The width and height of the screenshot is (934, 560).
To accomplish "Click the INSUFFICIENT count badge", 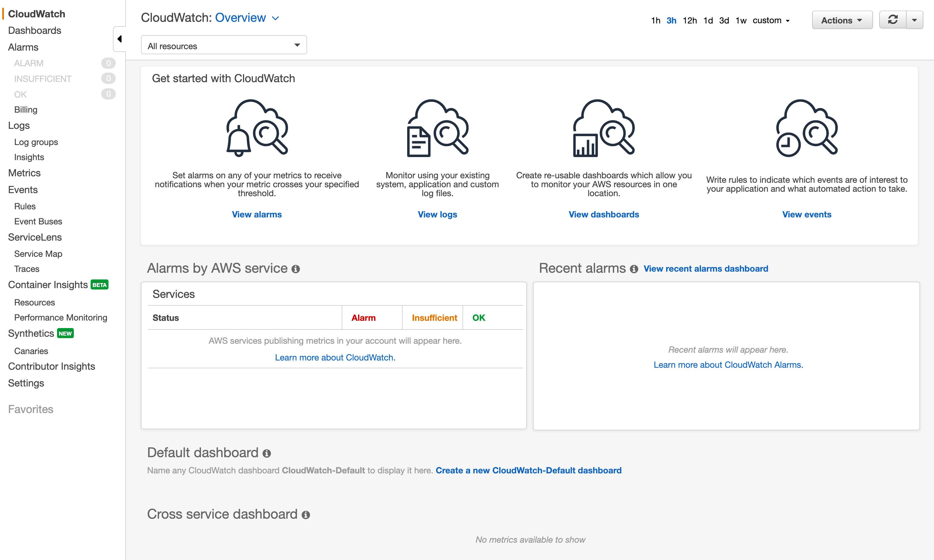I will point(108,79).
